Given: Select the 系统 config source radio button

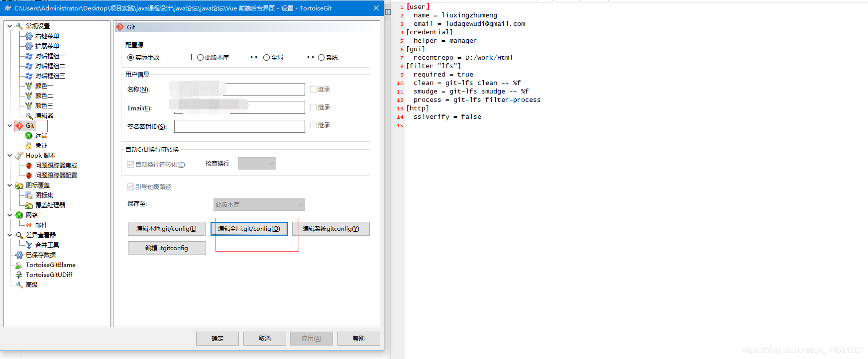Looking at the screenshot, I should [x=321, y=58].
